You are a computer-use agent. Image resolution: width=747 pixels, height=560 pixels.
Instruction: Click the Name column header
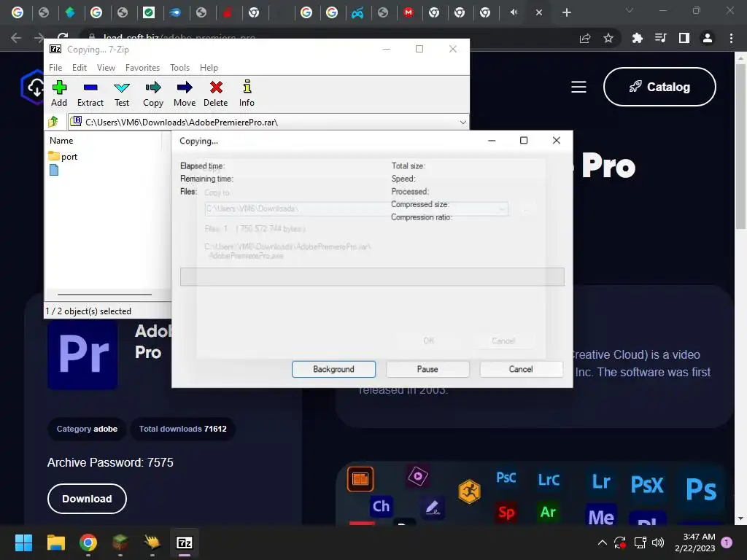(61, 141)
